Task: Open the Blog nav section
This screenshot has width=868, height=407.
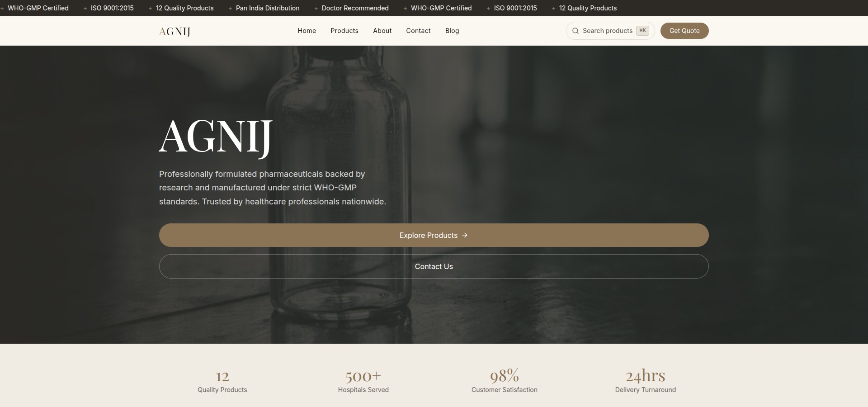Action: click(x=452, y=31)
